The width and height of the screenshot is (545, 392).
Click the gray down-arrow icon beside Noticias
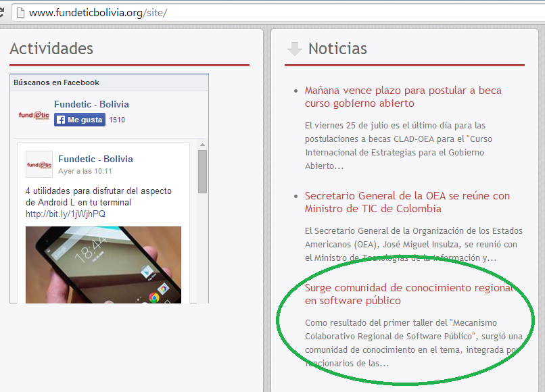(x=294, y=49)
